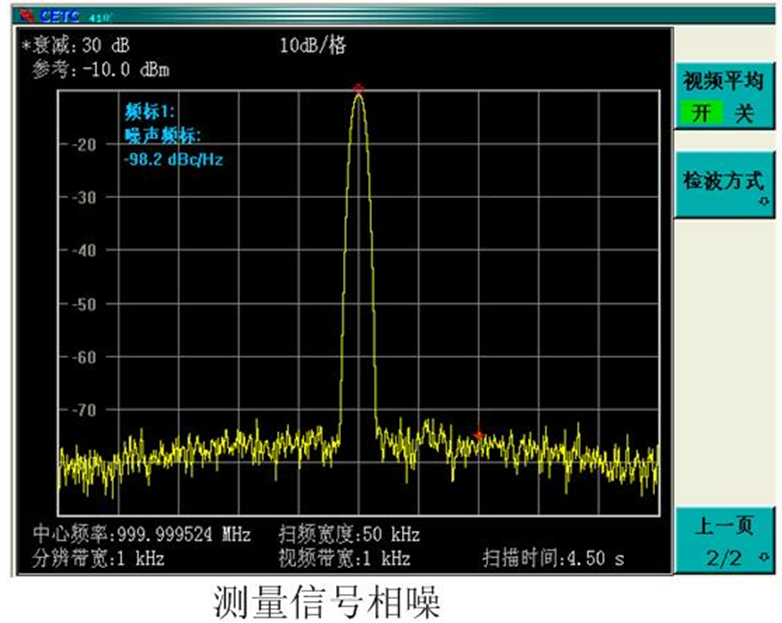Open the 检波方式 detector mode submenu
Viewport: 782px width, 623px height.
pyautogui.click(x=723, y=182)
